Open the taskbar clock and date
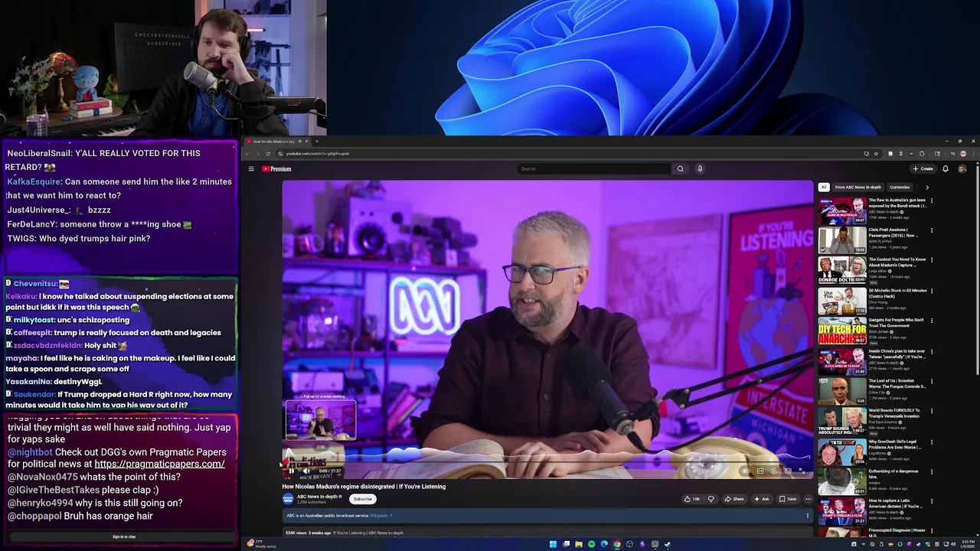The image size is (980, 551). point(968,544)
